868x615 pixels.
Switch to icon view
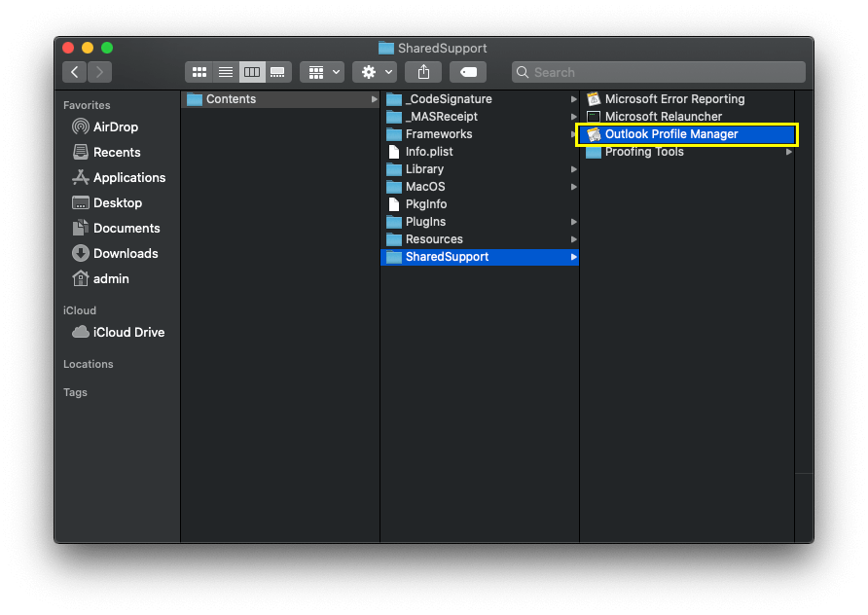pos(199,72)
